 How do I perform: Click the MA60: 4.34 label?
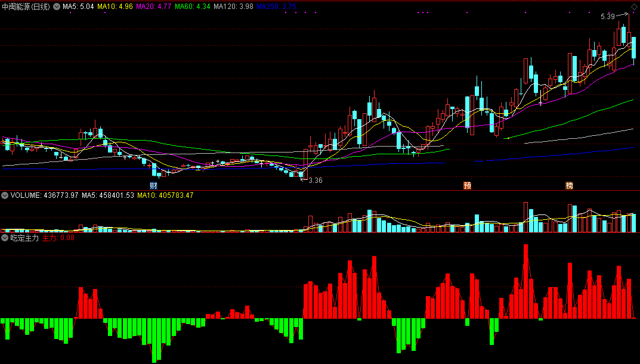pyautogui.click(x=193, y=7)
